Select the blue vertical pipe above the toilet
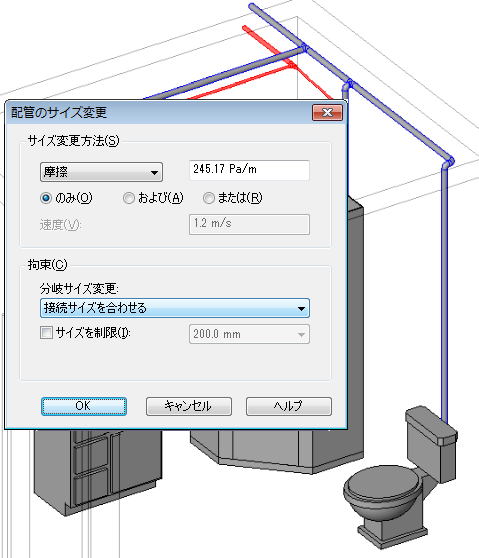This screenshot has height=558, width=479. pos(444,292)
